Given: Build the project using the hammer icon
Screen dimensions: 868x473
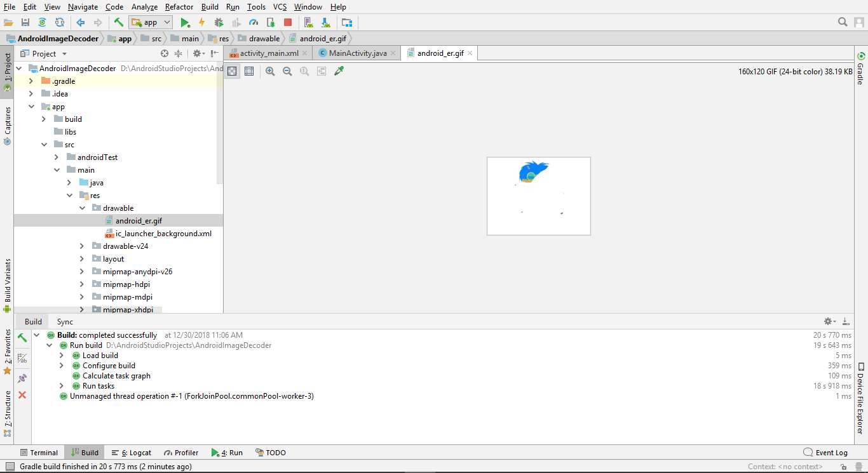Looking at the screenshot, I should [118, 22].
